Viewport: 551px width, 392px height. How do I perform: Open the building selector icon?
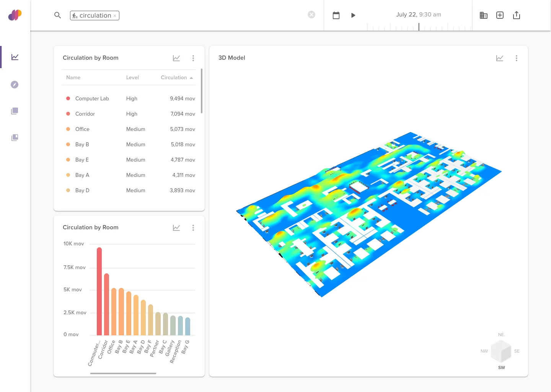484,15
